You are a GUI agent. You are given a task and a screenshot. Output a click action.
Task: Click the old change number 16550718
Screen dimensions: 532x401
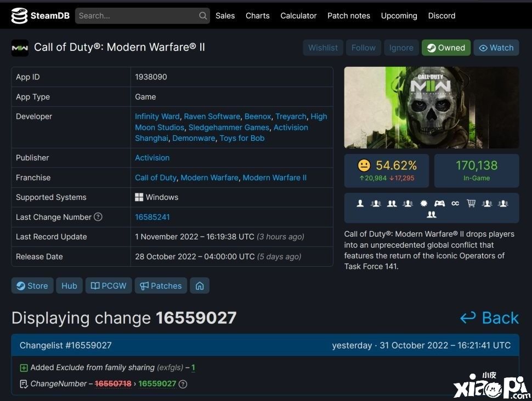pos(113,383)
